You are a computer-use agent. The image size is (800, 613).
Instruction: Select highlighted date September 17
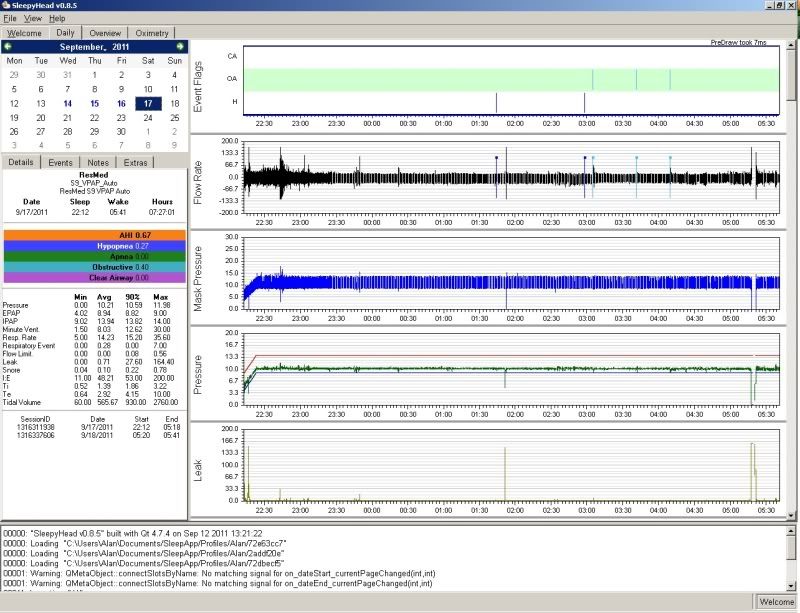(x=148, y=104)
